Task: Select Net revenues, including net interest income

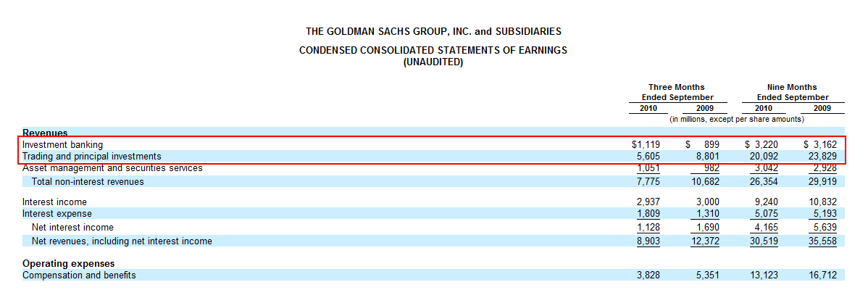Action: point(122,241)
